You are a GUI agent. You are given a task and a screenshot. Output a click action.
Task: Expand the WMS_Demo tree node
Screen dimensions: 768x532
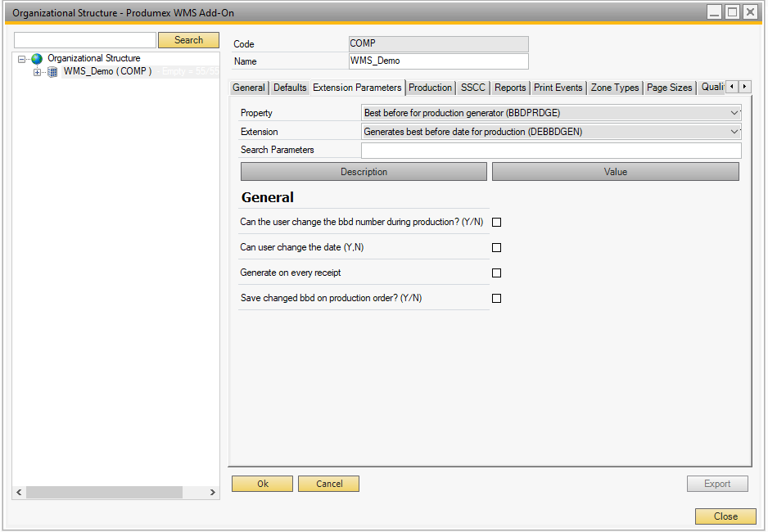click(38, 72)
